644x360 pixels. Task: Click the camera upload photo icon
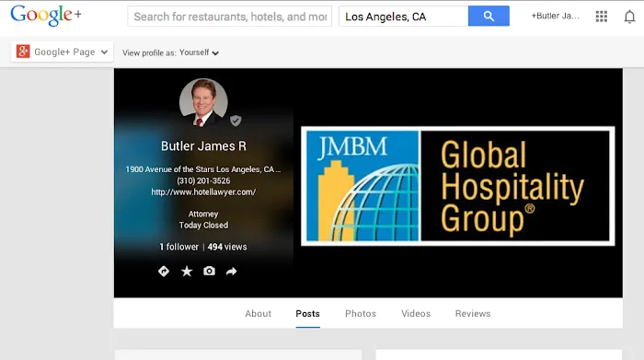[x=209, y=271]
